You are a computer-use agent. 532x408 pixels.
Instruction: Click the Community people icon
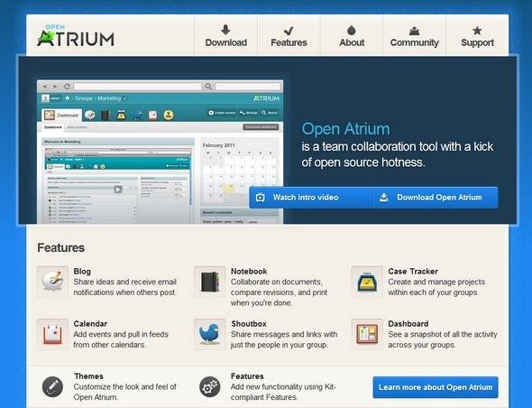click(414, 32)
